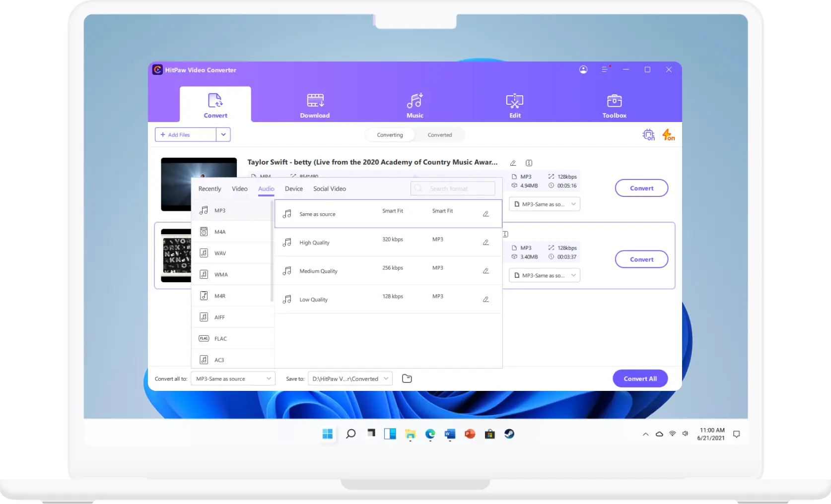The width and height of the screenshot is (831, 504).
Task: Select MP3 audio format
Action: (x=232, y=210)
